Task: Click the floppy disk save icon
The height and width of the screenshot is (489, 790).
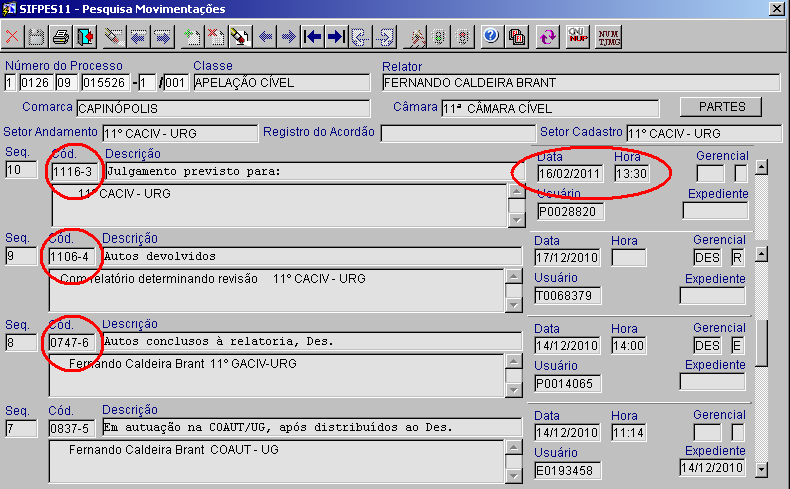Action: click(36, 37)
